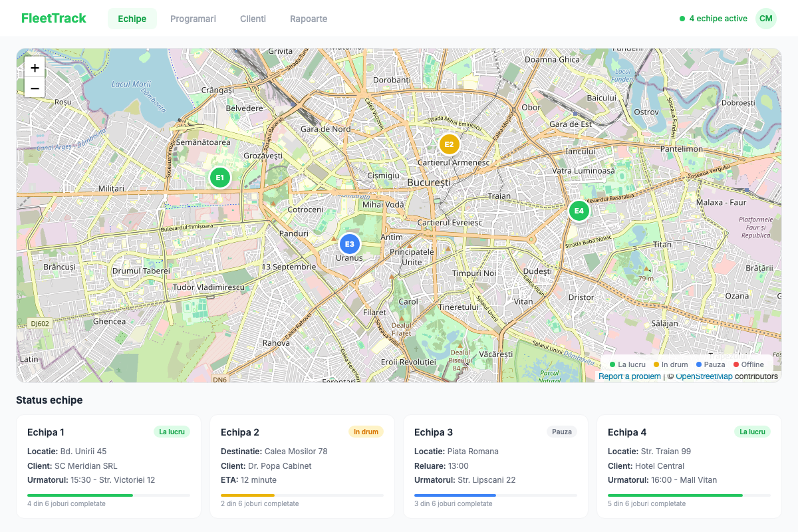The width and height of the screenshot is (798, 532).
Task: Click the E1 team marker on map
Action: tap(219, 178)
